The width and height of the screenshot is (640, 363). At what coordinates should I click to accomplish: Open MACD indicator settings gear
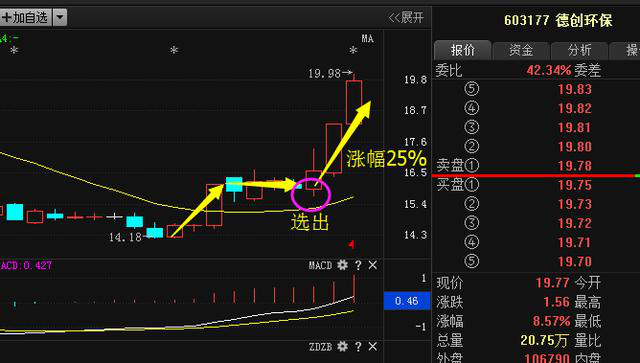point(342,265)
